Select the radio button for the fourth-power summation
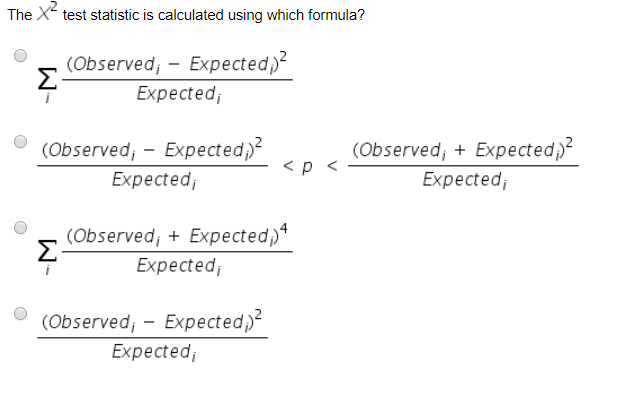Screen dimensions: 619x400 pyautogui.click(x=21, y=227)
